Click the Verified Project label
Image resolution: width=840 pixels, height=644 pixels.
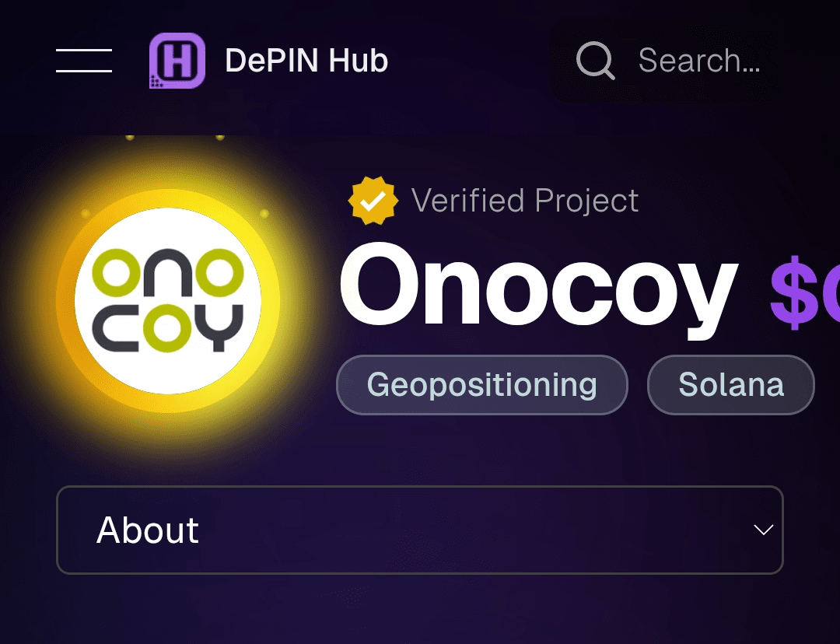524,201
